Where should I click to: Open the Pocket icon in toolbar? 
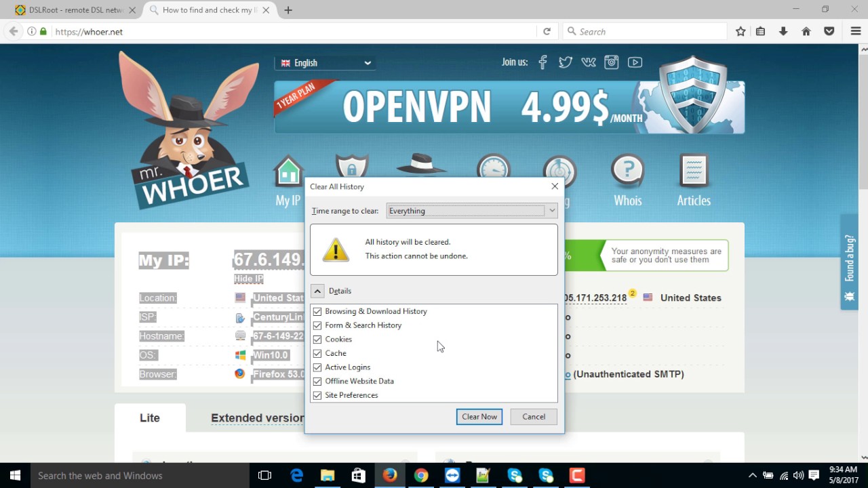click(829, 31)
